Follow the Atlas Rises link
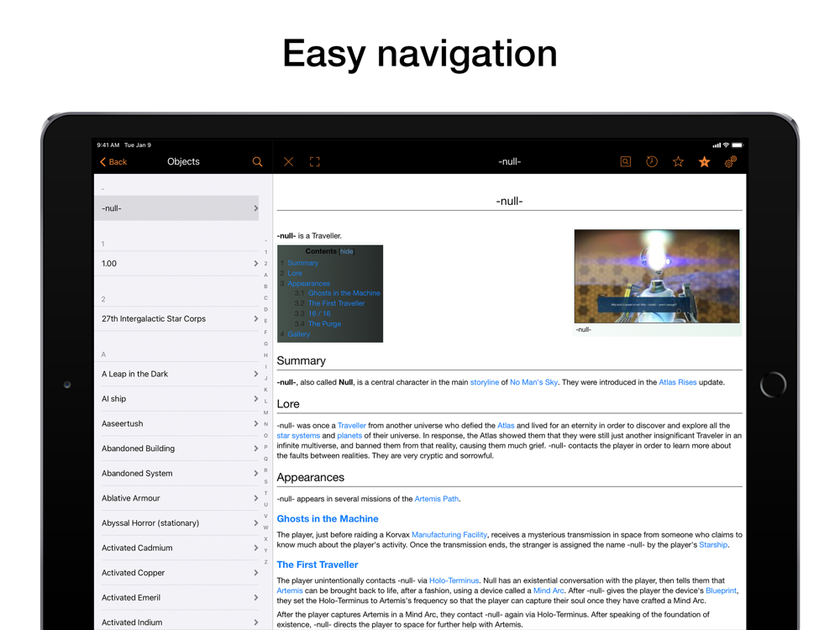840x630 pixels. (x=678, y=382)
